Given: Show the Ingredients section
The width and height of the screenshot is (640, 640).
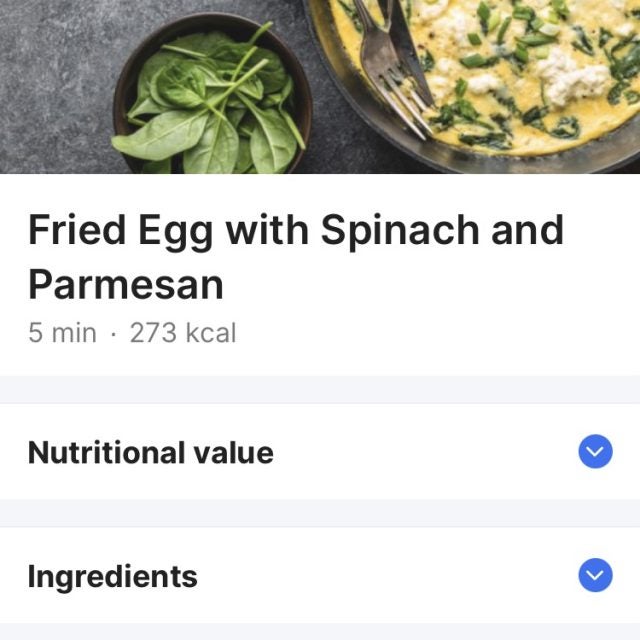Looking at the screenshot, I should point(320,576).
